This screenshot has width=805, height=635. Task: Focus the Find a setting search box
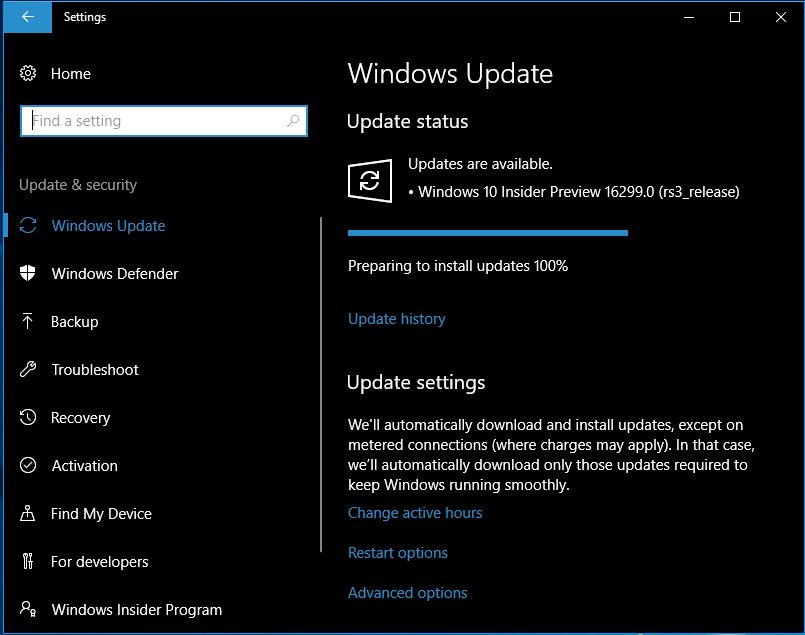(164, 121)
